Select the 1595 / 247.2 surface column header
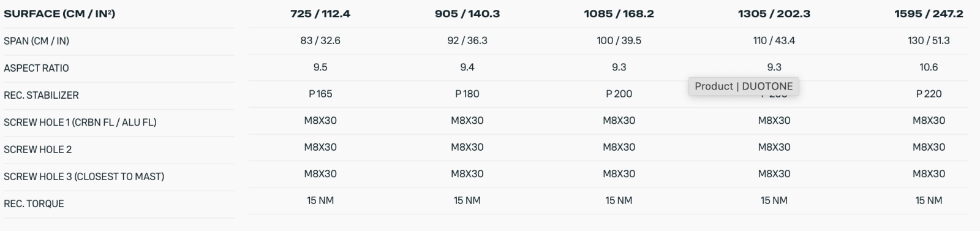Screen dimensions: 980x231 929,13
